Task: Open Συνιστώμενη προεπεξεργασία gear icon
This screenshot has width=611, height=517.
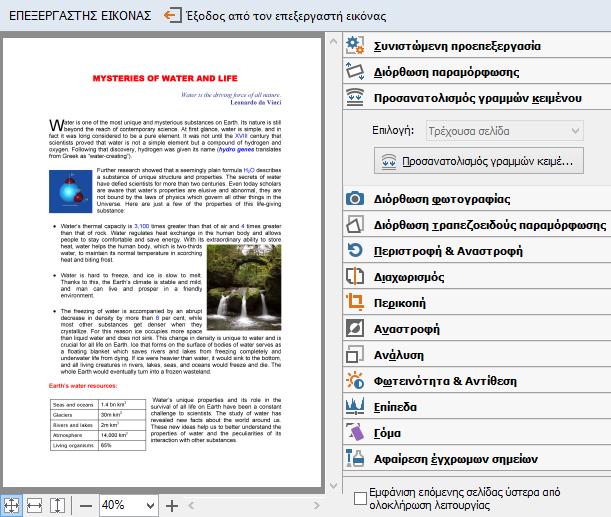Action: tap(355, 45)
